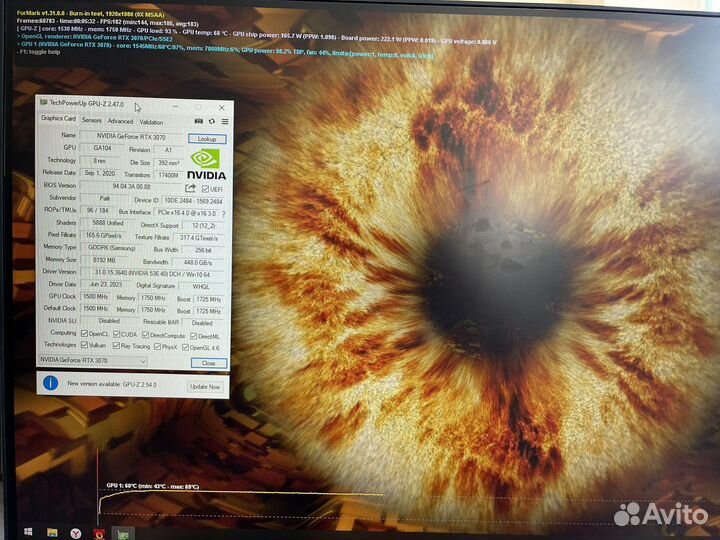
Task: Click the BIOS export share icon
Action: click(190, 188)
